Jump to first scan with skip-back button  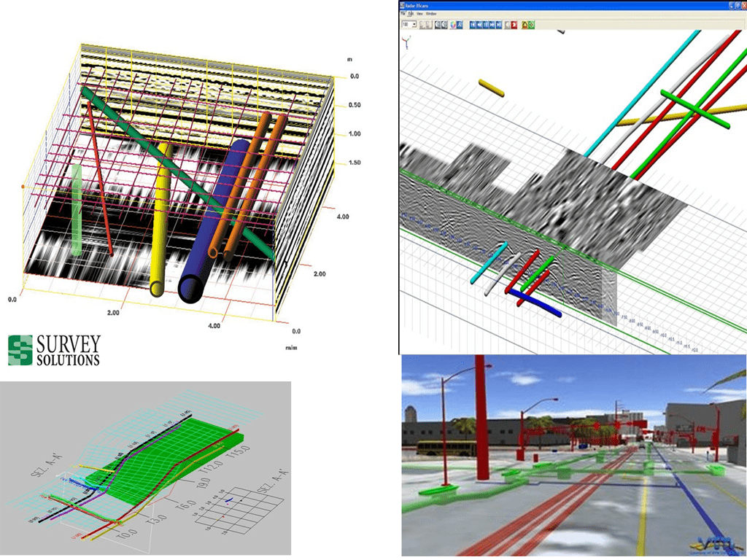point(473,25)
